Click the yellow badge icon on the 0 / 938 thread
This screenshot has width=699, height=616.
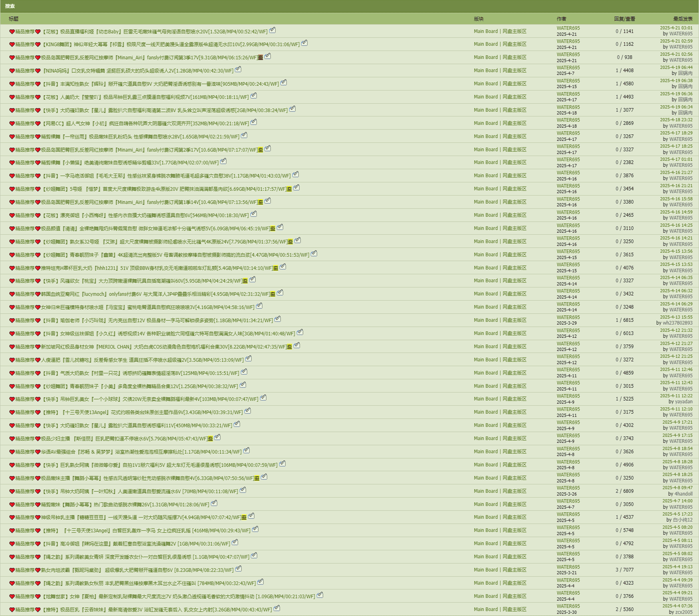260,58
